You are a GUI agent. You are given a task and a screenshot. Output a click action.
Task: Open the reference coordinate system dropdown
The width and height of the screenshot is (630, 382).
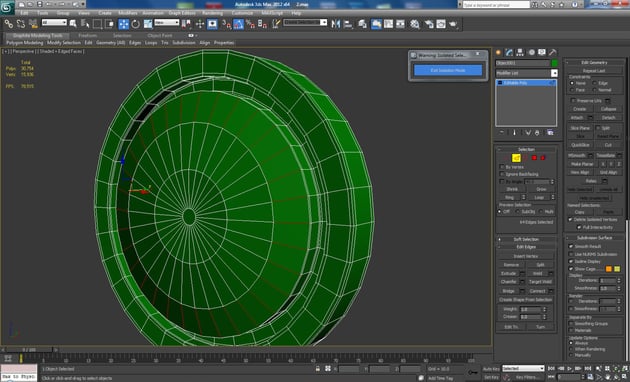coord(167,23)
